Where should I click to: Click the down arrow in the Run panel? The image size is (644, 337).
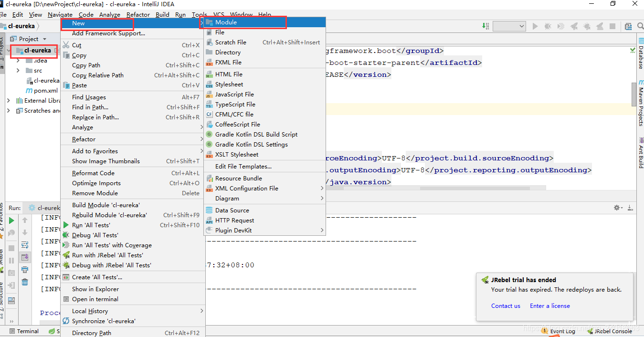(x=25, y=232)
